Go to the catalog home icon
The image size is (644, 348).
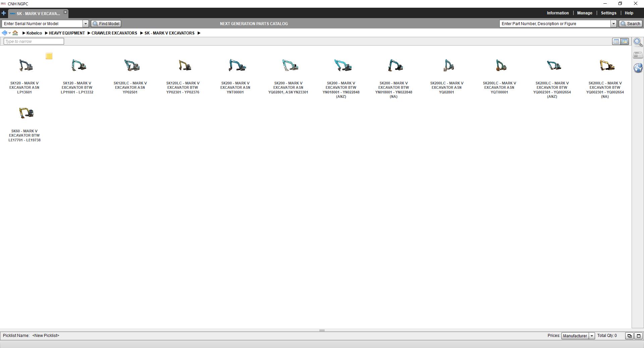coord(15,33)
